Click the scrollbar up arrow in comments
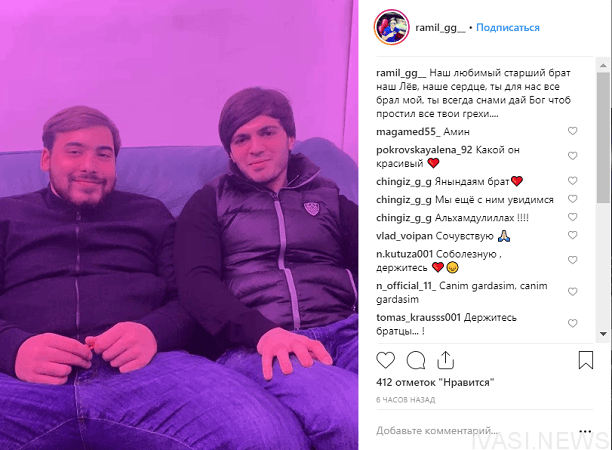 tap(603, 65)
